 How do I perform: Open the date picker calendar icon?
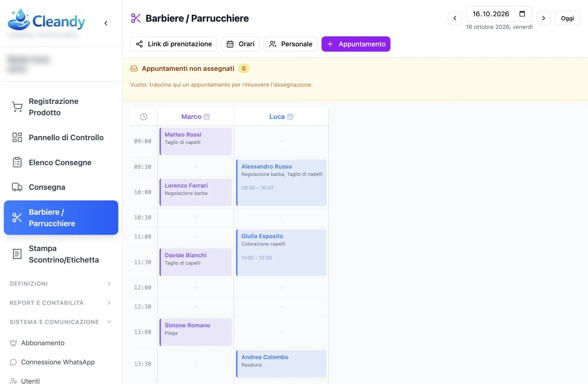click(522, 14)
